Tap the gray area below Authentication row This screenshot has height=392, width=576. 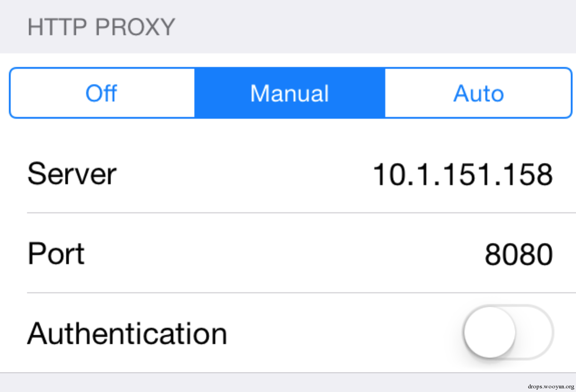[x=288, y=382]
